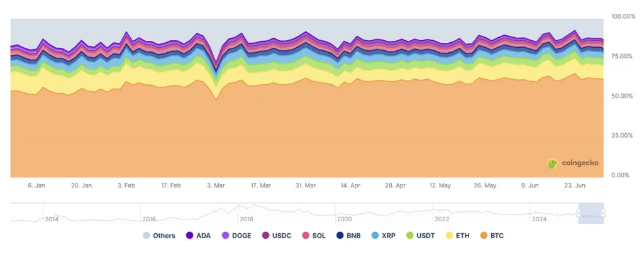Hide the BNB series in legend
This screenshot has height=254, width=644.
click(340, 236)
